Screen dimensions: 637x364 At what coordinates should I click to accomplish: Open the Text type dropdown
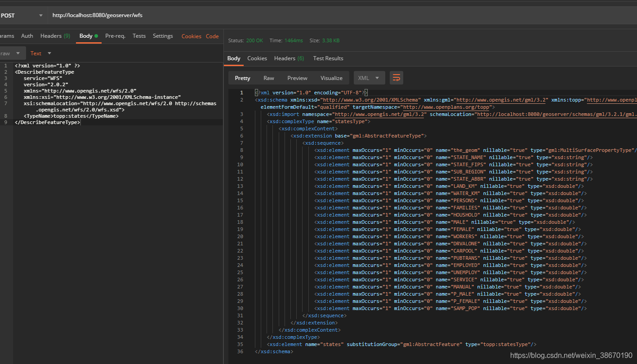[x=40, y=53]
